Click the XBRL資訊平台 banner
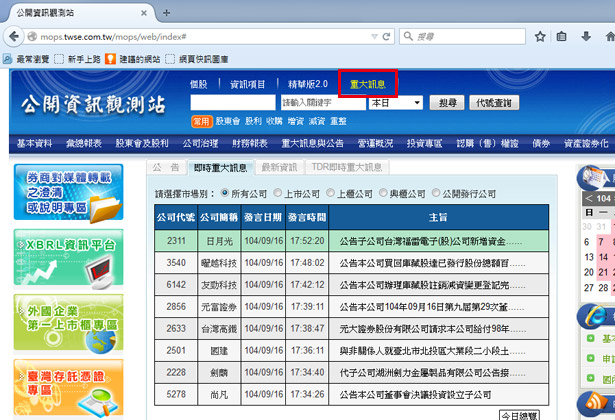 click(x=68, y=256)
